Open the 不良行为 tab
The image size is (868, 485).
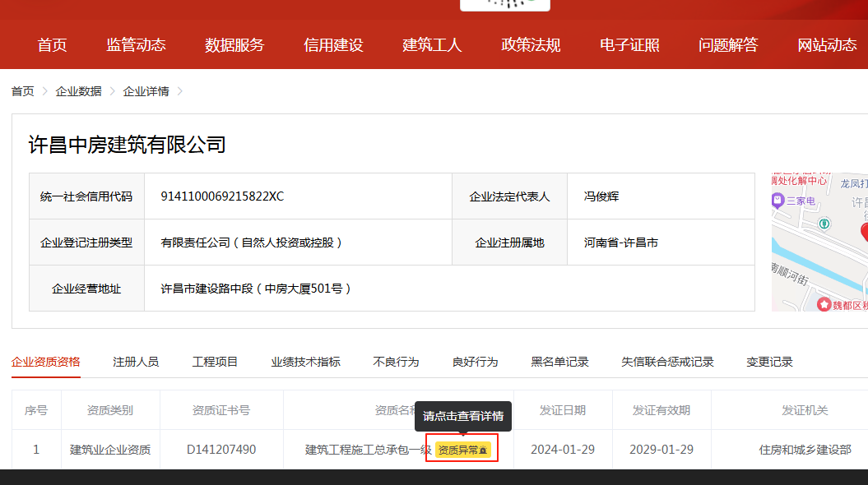pos(396,362)
